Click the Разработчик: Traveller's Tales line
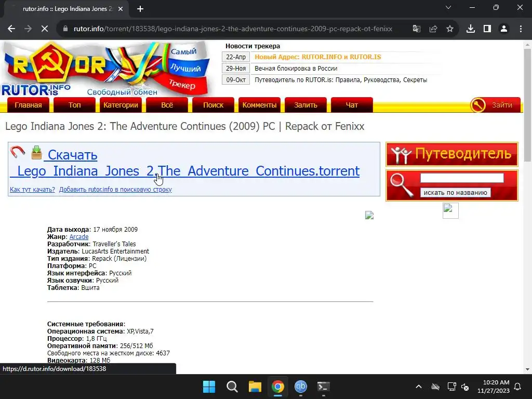Image resolution: width=532 pixels, height=399 pixels. pos(91,244)
